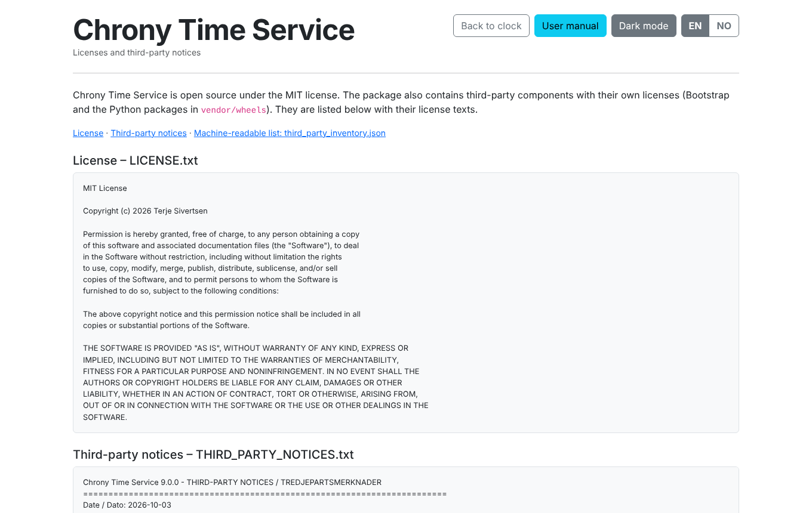This screenshot has width=812, height=513.
Task: Click 'Chrony Time Service 9.0.0 - THIRD-PARTY NOTICES' line
Action: pyautogui.click(x=232, y=483)
